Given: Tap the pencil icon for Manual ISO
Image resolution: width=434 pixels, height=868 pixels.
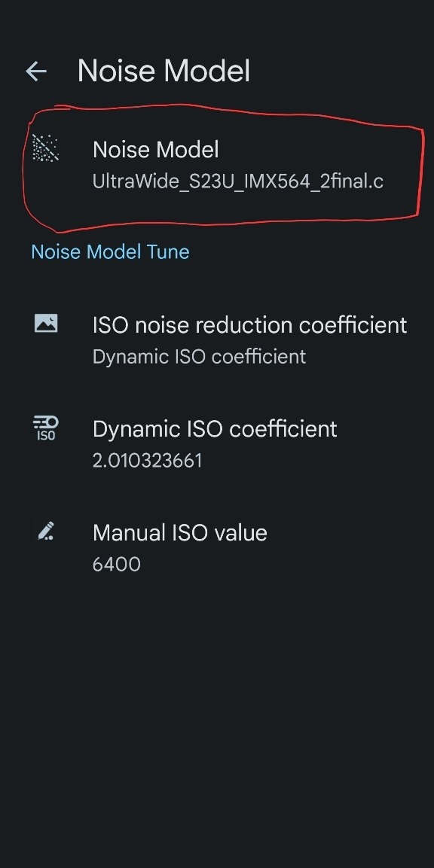Looking at the screenshot, I should [x=45, y=531].
